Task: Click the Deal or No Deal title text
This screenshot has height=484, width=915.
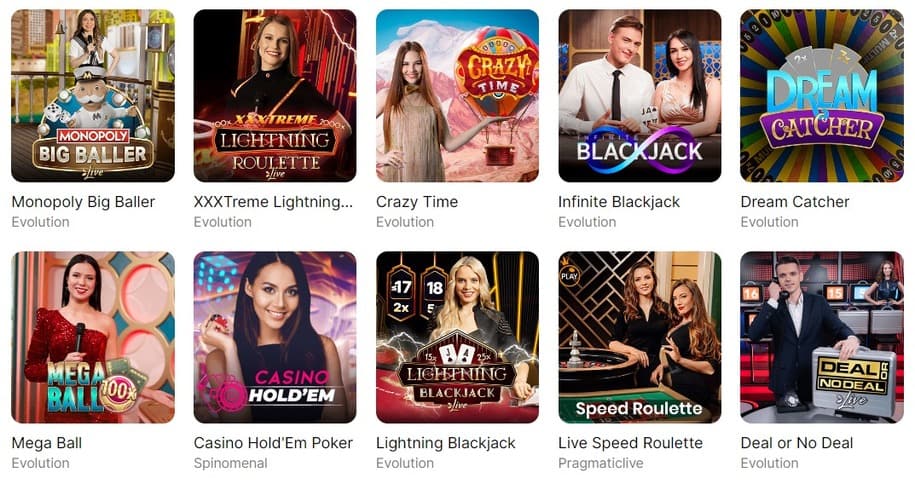Action: click(x=797, y=443)
